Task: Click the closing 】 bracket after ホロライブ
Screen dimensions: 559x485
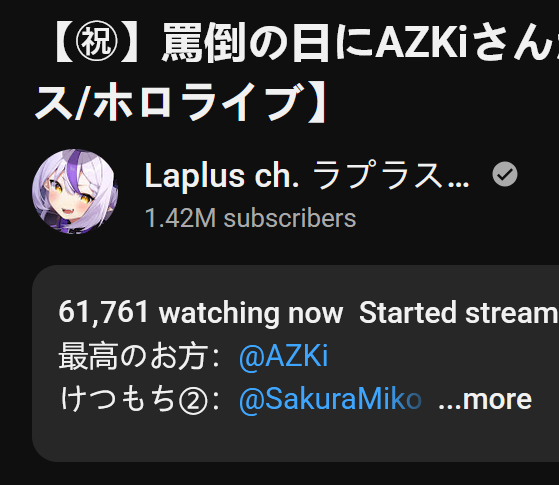Action: click(317, 102)
